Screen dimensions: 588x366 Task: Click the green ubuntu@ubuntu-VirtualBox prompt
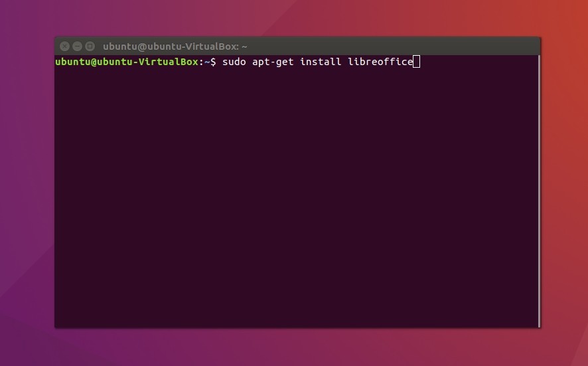tap(127, 62)
